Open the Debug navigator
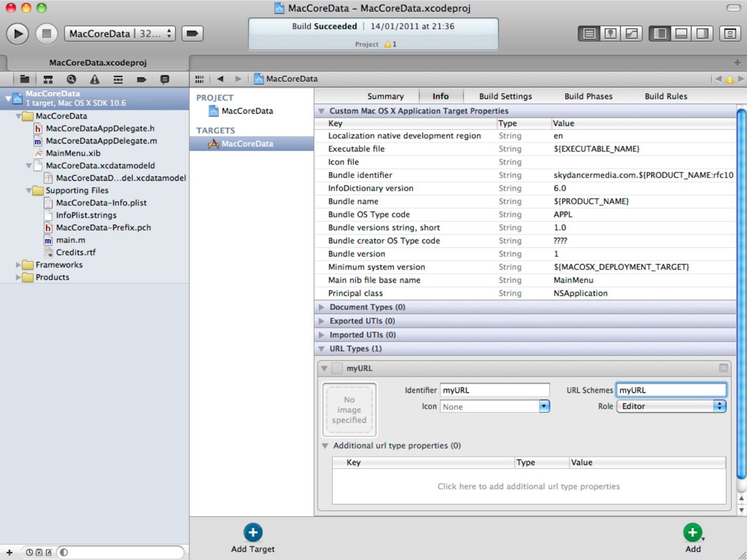Viewport: 747px width, 560px height. click(x=118, y=79)
